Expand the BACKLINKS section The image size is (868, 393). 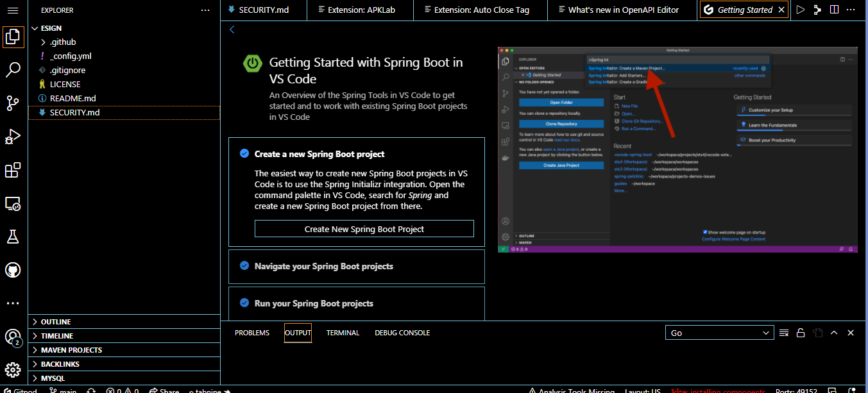coord(124,364)
